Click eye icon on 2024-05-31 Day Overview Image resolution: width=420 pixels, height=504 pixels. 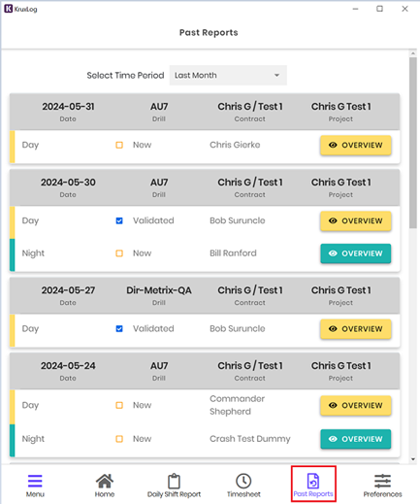coord(333,145)
